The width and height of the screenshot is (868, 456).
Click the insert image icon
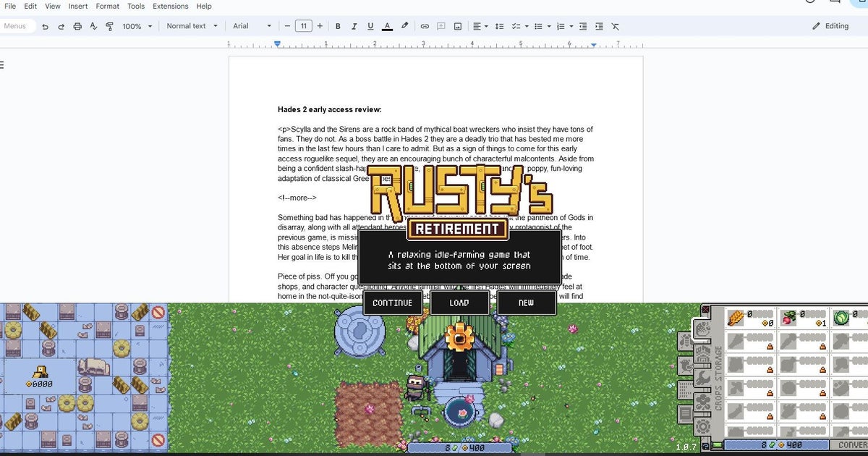(458, 26)
